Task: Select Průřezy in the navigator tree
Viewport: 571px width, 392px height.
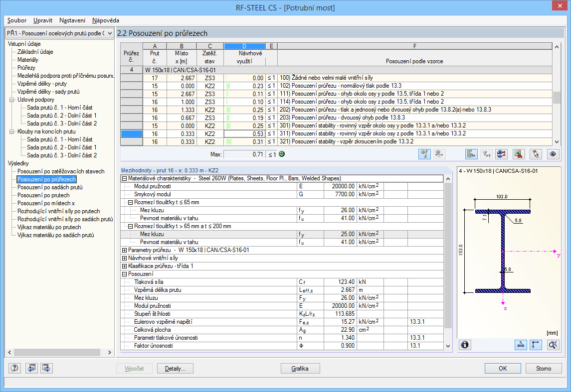Action: (x=26, y=68)
